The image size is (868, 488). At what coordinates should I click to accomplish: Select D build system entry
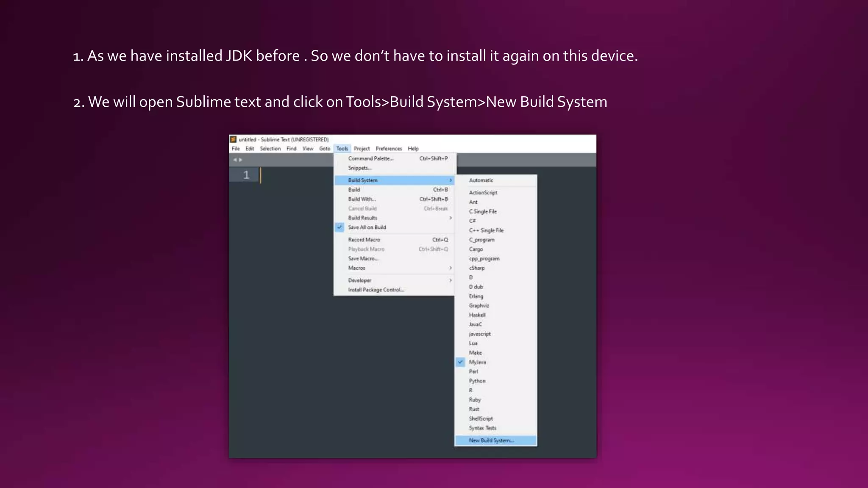[x=496, y=277]
